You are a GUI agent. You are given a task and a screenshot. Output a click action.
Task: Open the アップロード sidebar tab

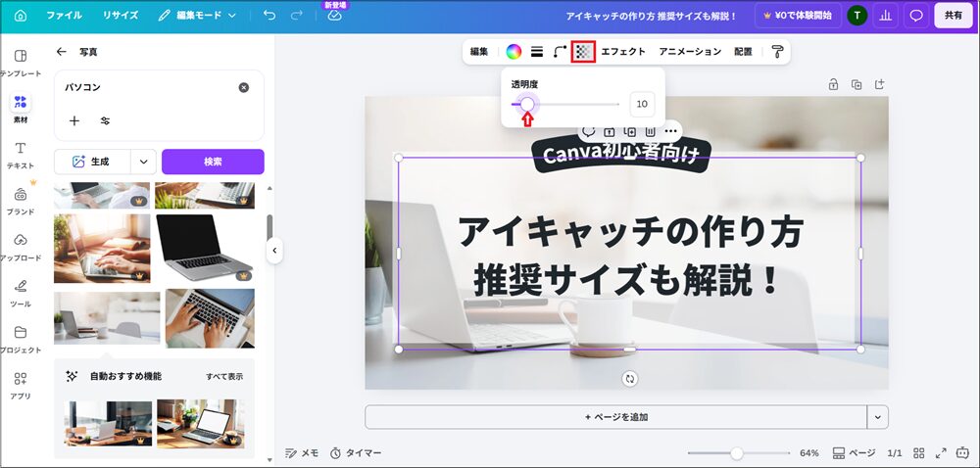point(21,247)
